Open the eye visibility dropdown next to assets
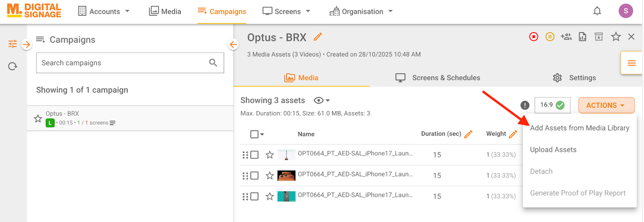The height and width of the screenshot is (222, 644). (322, 101)
